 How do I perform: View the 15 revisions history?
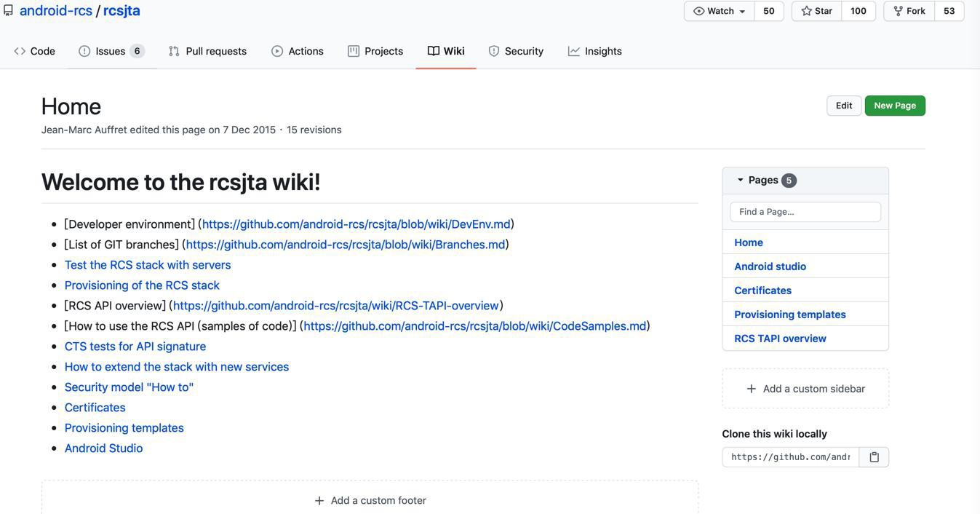pos(314,130)
